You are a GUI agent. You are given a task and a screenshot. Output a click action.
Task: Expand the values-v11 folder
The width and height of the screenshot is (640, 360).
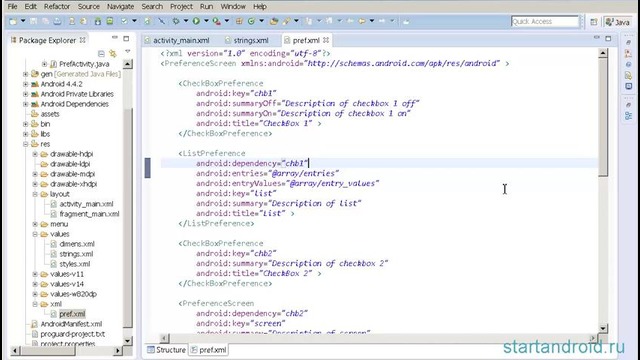point(35,274)
